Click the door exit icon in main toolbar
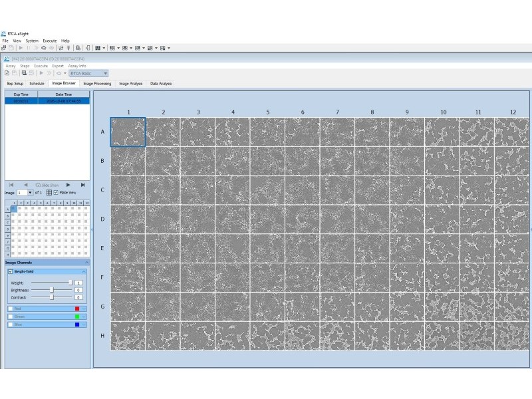532x399 pixels. 88,48
